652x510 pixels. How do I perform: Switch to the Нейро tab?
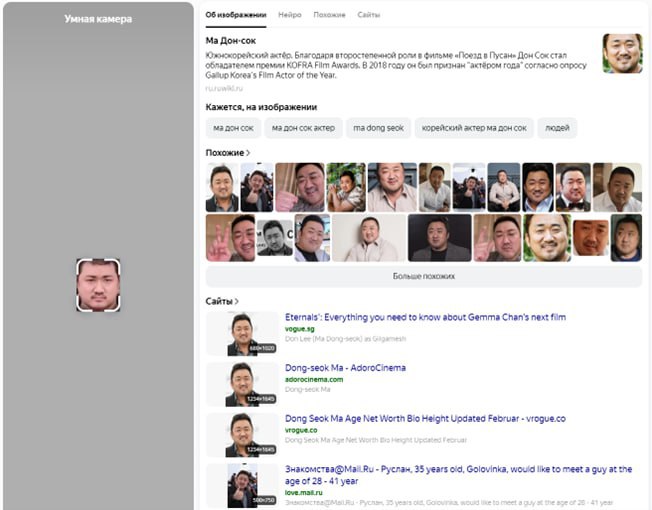point(290,15)
